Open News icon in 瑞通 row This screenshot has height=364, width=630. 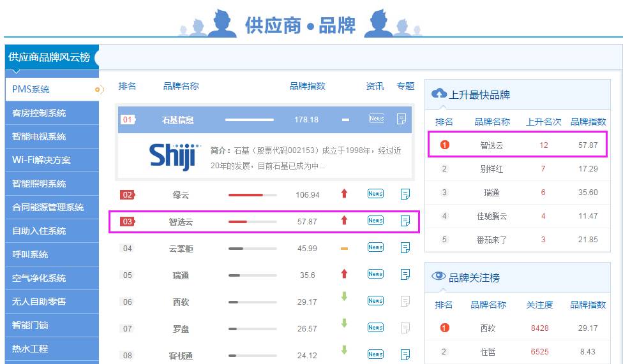[375, 274]
